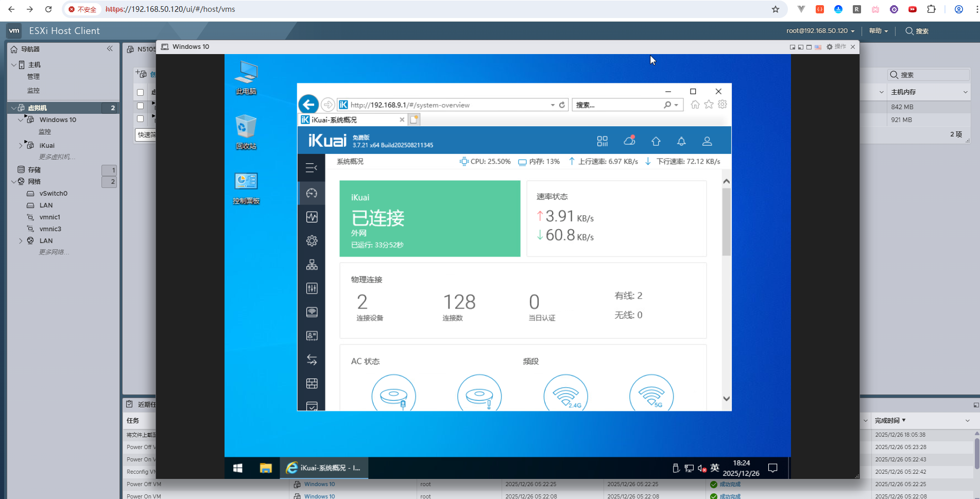Open File Explorer from Windows taskbar

[265, 468]
